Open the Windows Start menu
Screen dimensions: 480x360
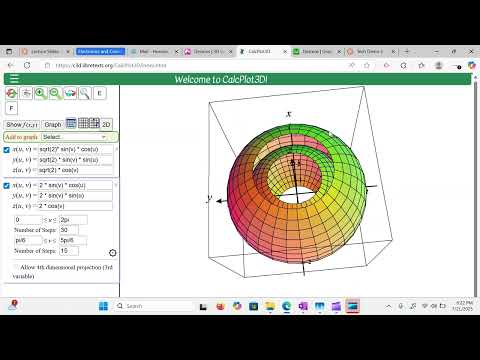click(x=104, y=306)
